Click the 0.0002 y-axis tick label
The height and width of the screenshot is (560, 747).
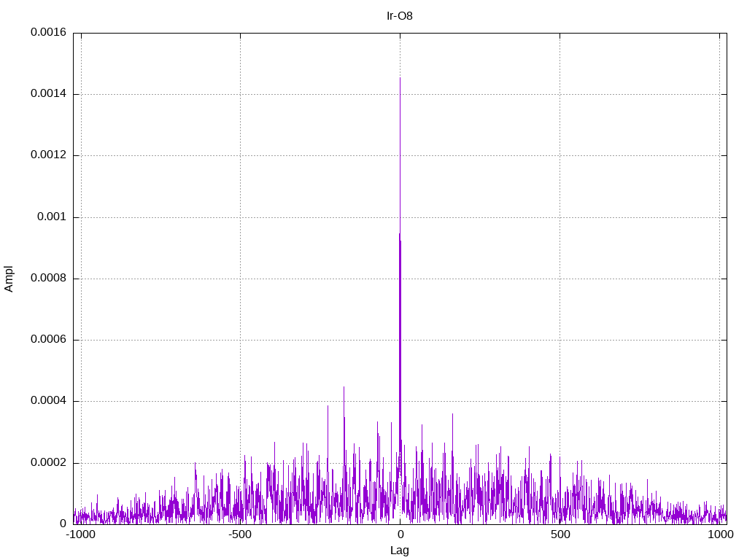[47, 463]
